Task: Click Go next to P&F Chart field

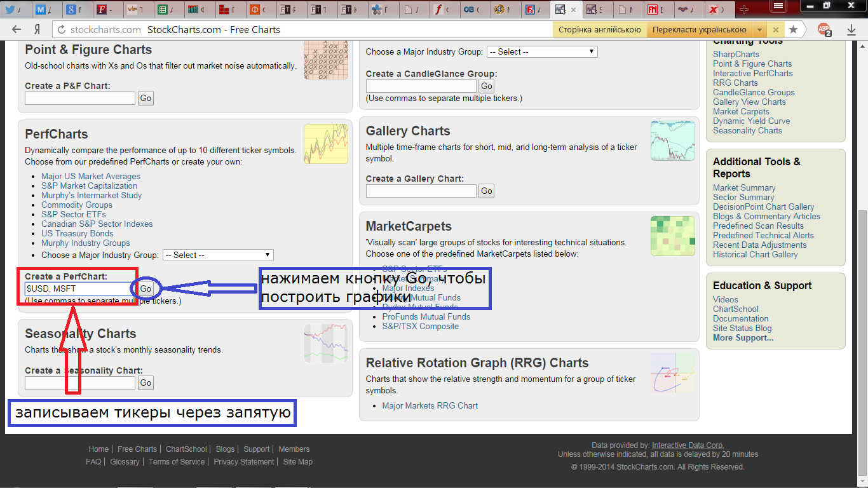Action: click(146, 98)
